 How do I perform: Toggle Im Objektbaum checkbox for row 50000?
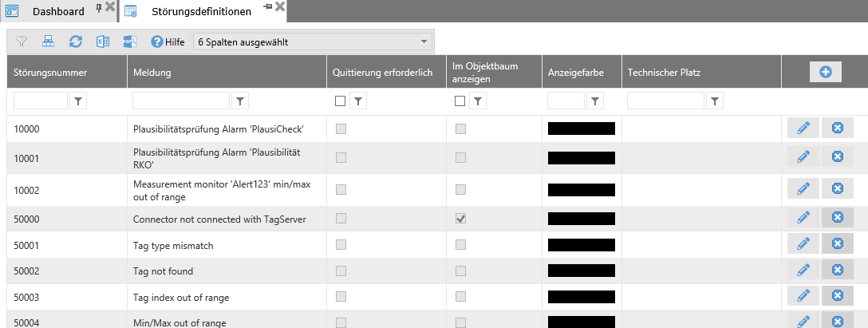(461, 219)
